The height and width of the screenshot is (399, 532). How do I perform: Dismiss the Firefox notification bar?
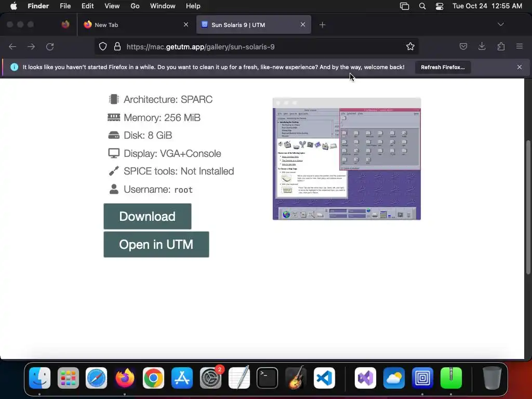(520, 67)
